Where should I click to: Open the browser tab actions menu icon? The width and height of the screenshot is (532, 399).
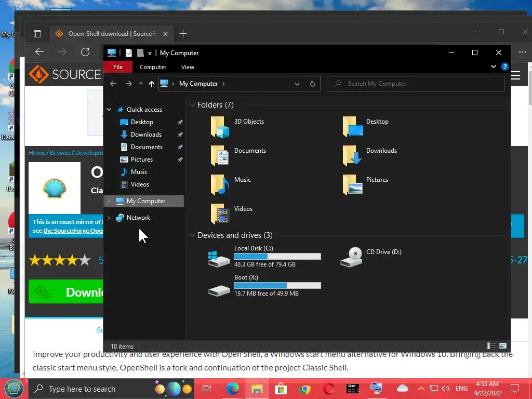tap(37, 34)
